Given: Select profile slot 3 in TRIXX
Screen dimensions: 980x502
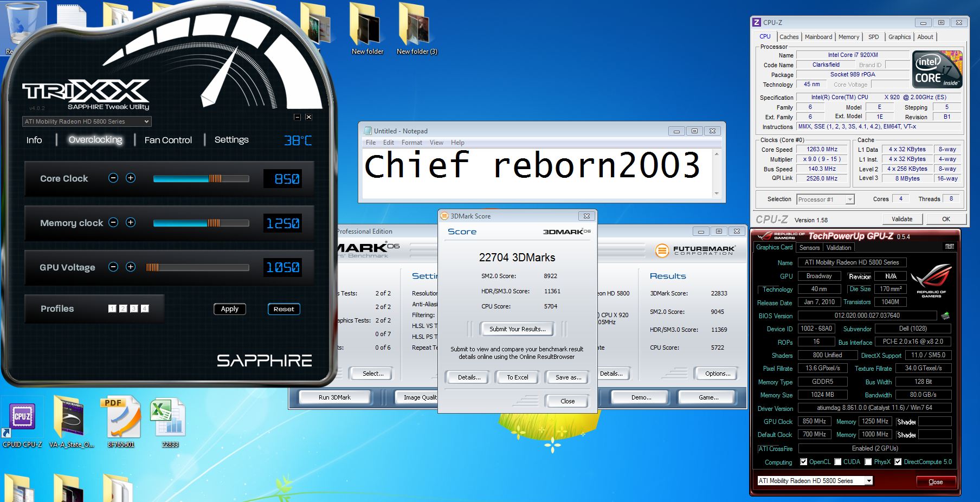Looking at the screenshot, I should pos(134,308).
